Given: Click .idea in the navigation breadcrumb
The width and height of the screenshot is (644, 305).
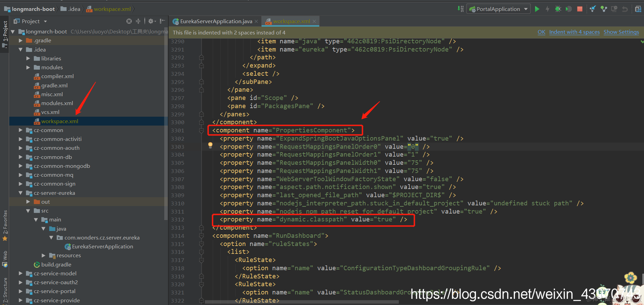Looking at the screenshot, I should (70, 9).
